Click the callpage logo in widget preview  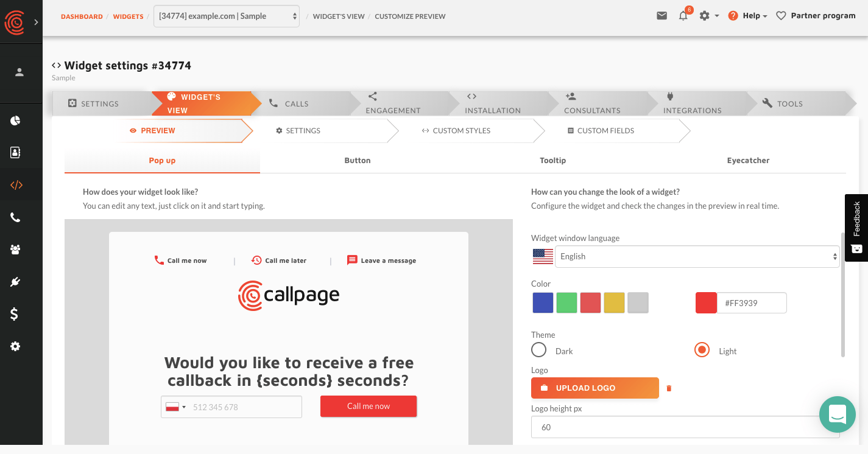(289, 296)
